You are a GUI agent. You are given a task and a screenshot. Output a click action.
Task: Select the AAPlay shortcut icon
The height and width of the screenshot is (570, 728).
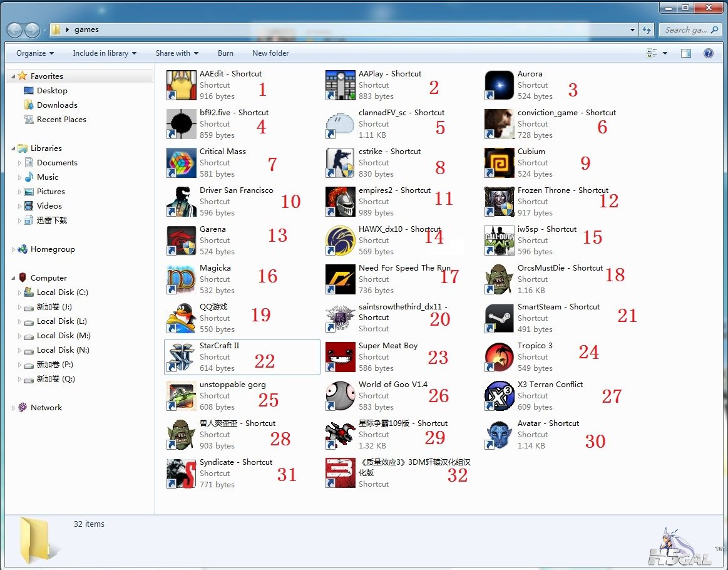341,85
